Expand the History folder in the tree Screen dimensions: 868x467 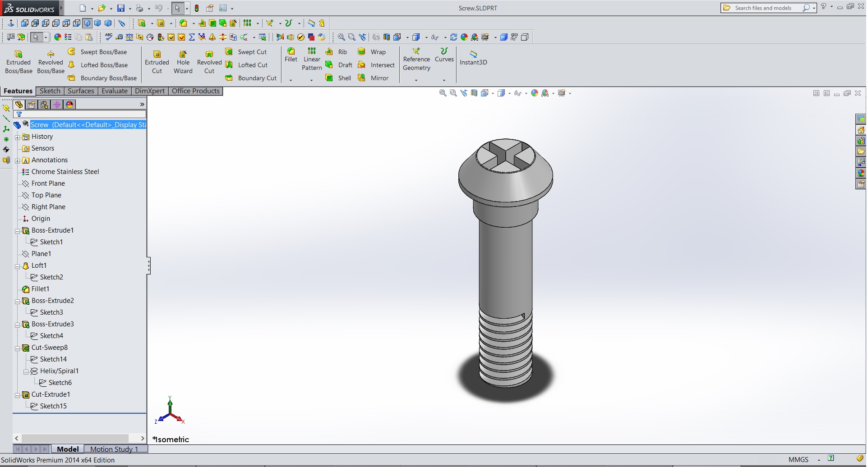[17, 137]
